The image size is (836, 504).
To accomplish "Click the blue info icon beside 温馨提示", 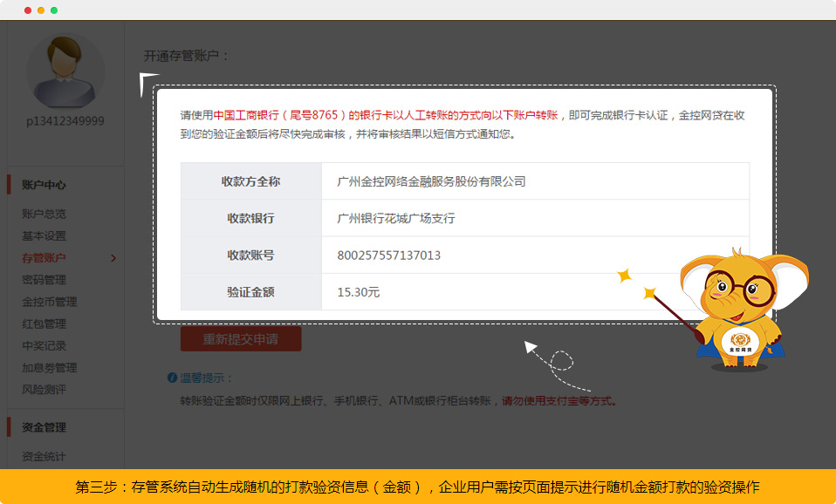I will (x=172, y=378).
